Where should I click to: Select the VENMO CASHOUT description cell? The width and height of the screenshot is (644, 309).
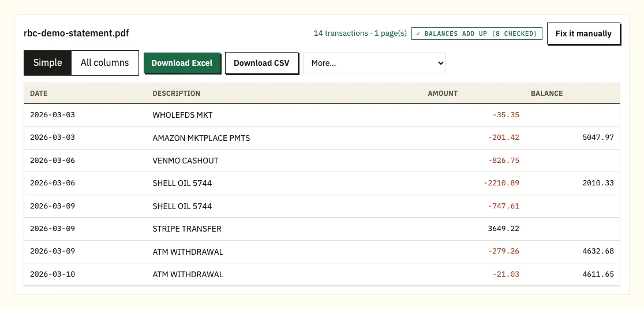click(185, 161)
